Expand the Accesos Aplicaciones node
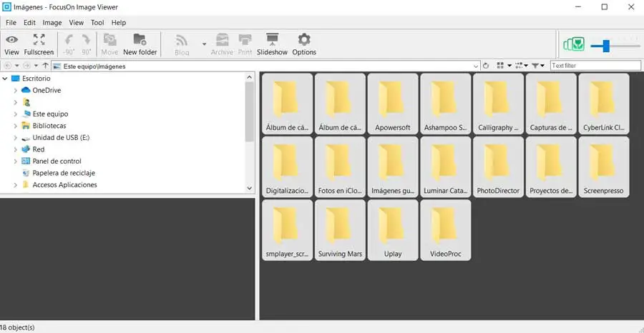 point(15,185)
